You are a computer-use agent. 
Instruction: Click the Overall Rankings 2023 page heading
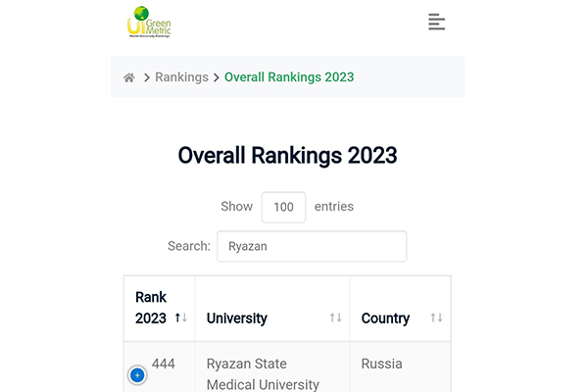pos(287,155)
